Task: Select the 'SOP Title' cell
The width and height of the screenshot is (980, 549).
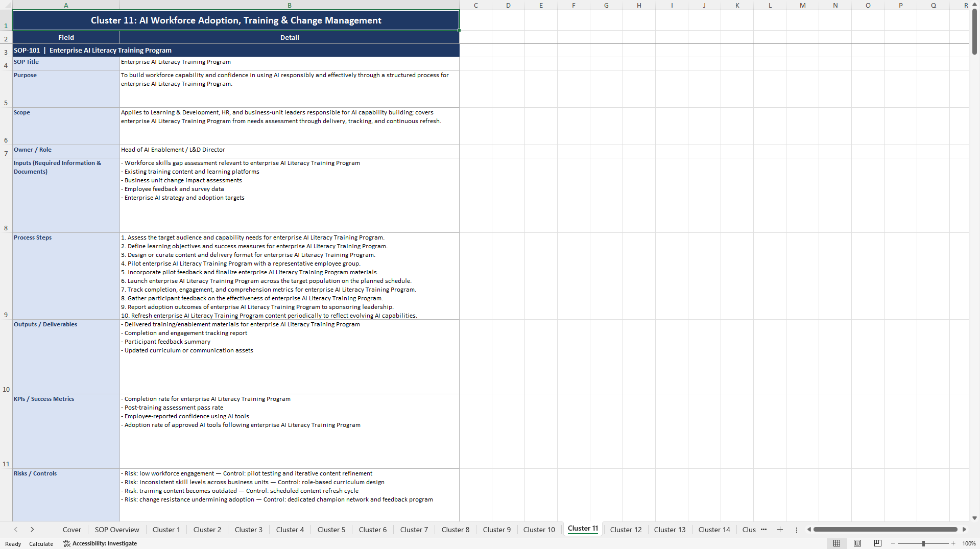Action: pyautogui.click(x=66, y=63)
